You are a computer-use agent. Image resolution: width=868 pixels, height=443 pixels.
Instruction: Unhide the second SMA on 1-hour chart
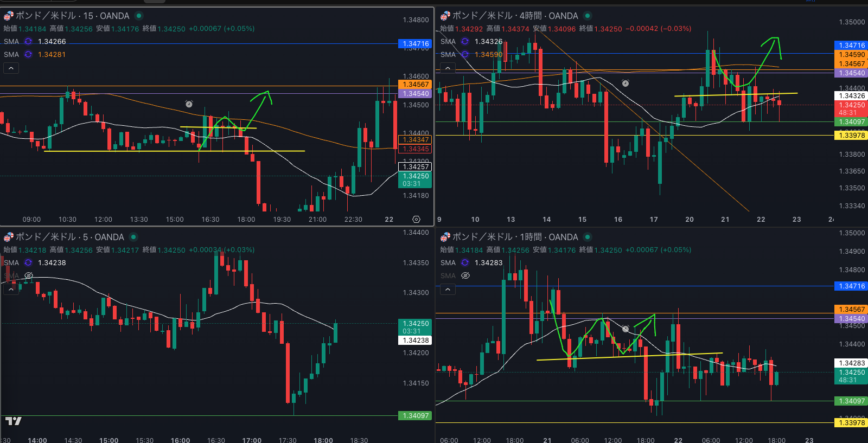click(x=465, y=276)
